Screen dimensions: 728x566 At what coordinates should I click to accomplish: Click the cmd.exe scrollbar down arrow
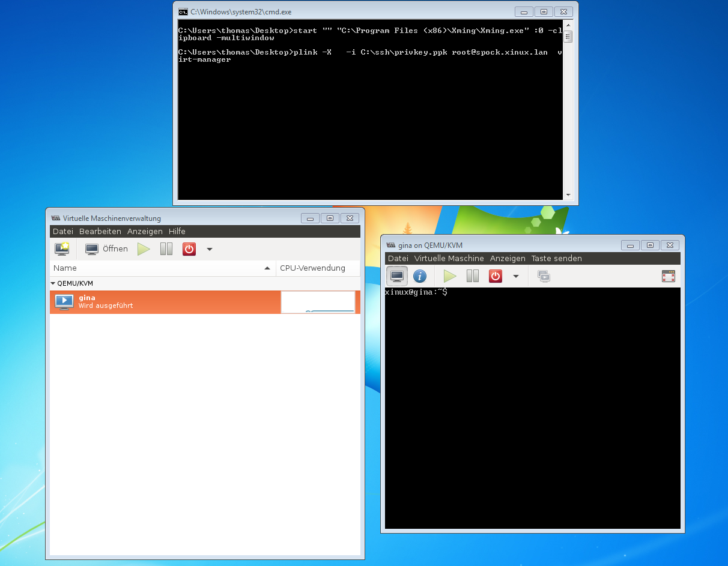point(568,195)
